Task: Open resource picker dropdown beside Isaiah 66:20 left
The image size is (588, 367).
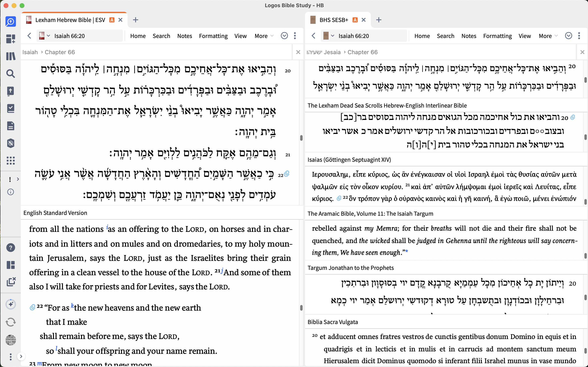Action: [x=48, y=36]
